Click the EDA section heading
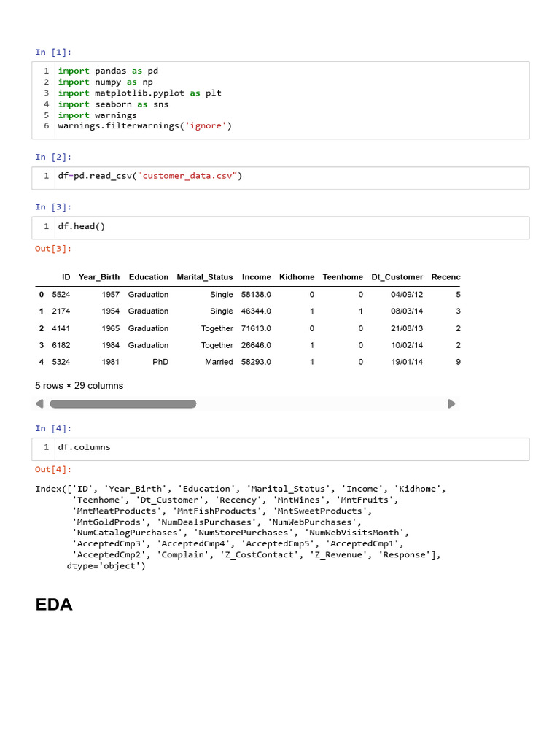This screenshot has width=560, height=747. tap(54, 605)
